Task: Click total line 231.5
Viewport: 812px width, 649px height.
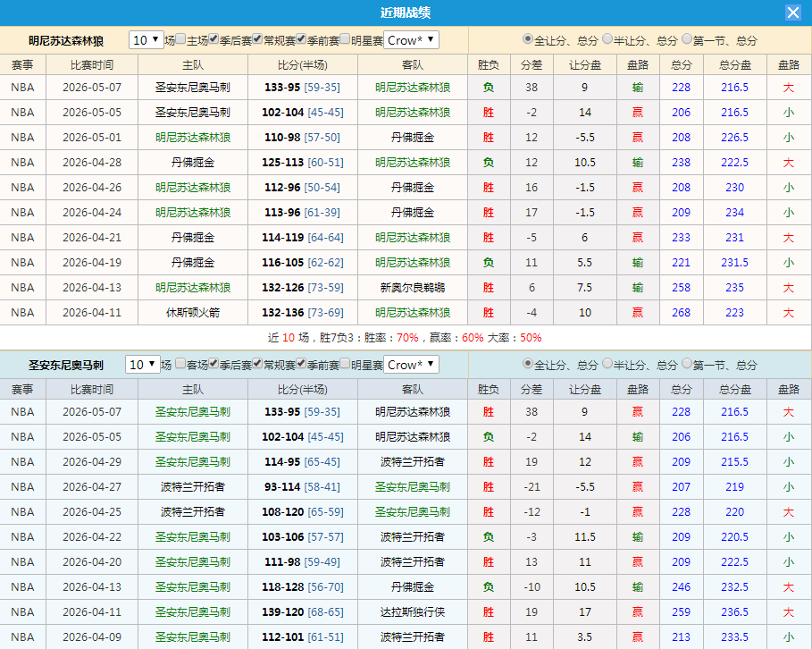Action: tap(734, 262)
